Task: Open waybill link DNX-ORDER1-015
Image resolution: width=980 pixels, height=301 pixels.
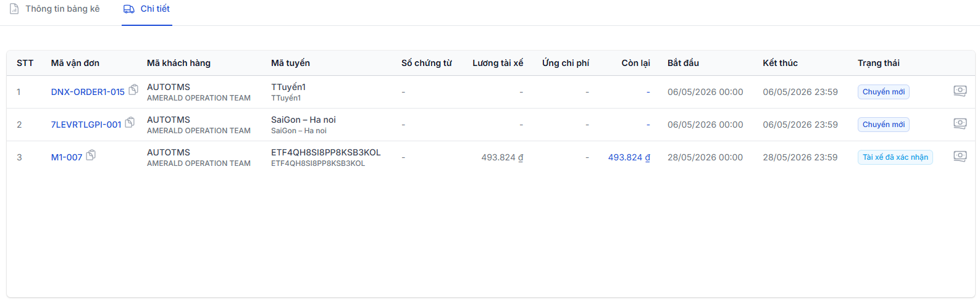Action: tap(88, 92)
